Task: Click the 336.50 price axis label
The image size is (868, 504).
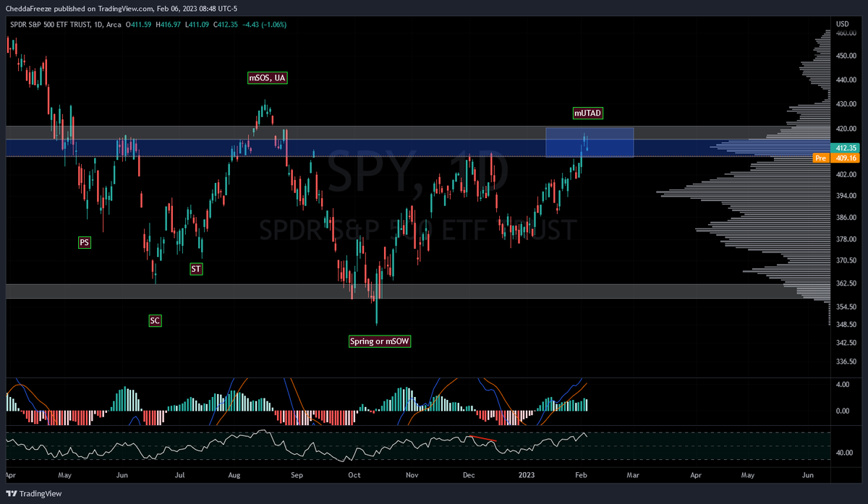Action: click(x=846, y=362)
